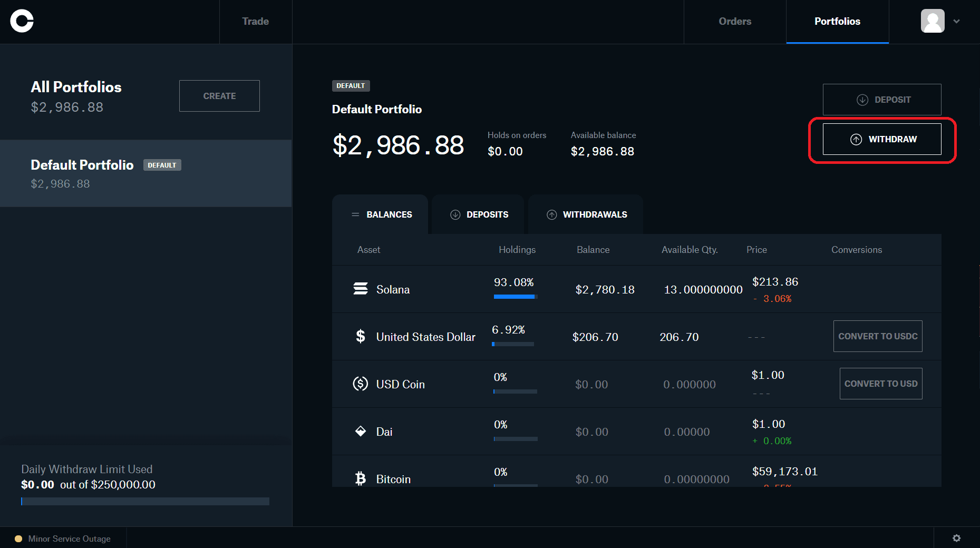This screenshot has width=980, height=548.
Task: Click the Holdings column header
Action: [x=517, y=250]
